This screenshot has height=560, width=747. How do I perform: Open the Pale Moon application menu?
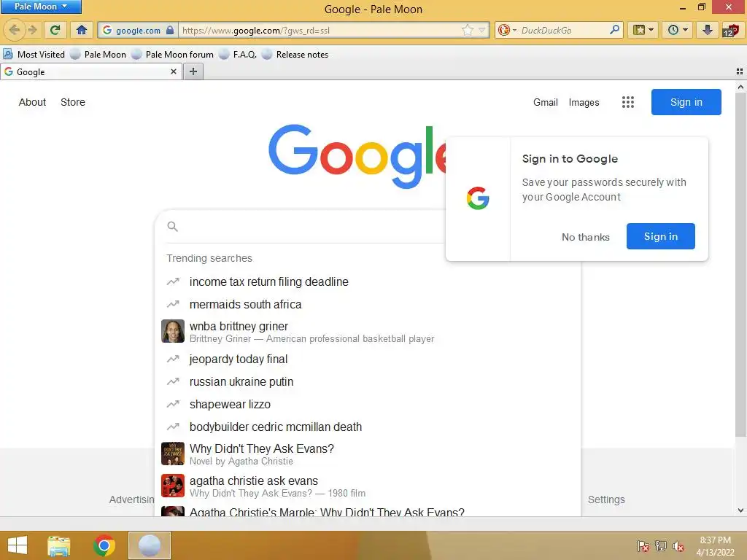(41, 7)
